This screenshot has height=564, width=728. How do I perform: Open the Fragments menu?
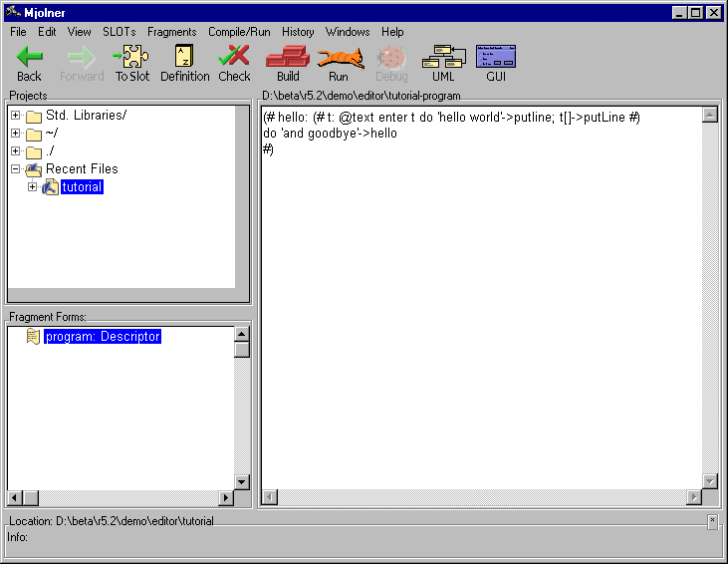coord(171,32)
